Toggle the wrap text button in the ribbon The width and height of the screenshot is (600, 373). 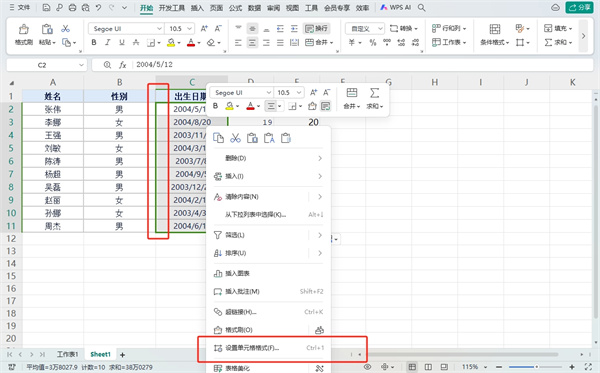pos(316,29)
